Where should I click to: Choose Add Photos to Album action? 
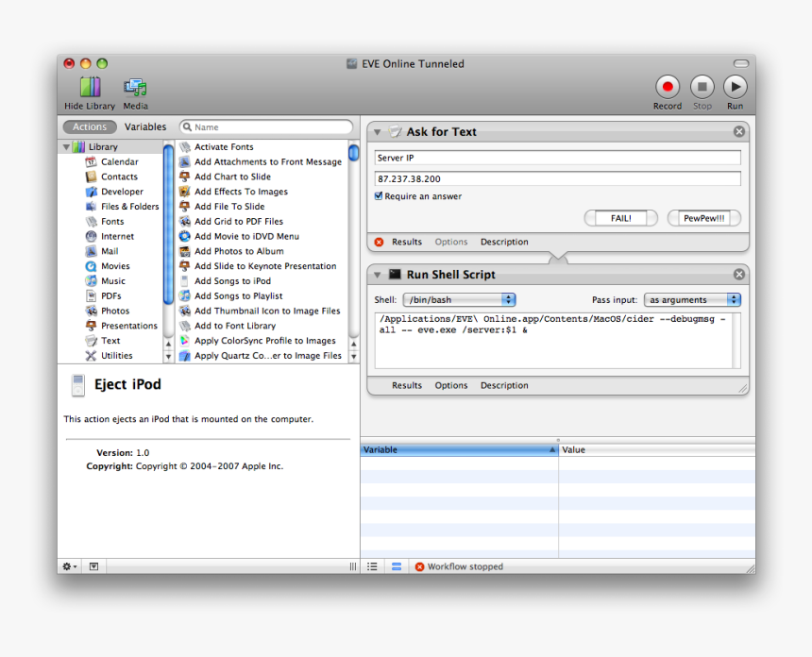point(239,251)
